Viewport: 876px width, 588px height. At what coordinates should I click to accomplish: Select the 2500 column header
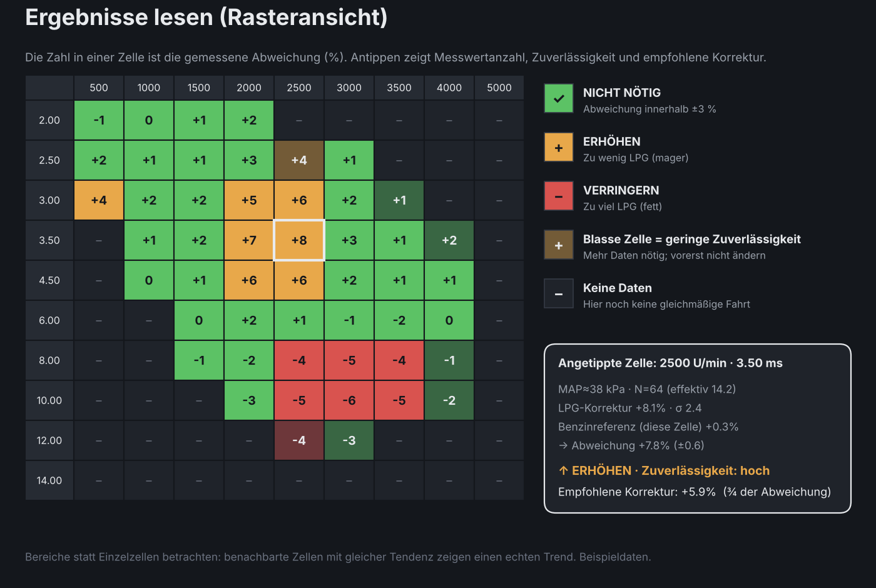(299, 88)
